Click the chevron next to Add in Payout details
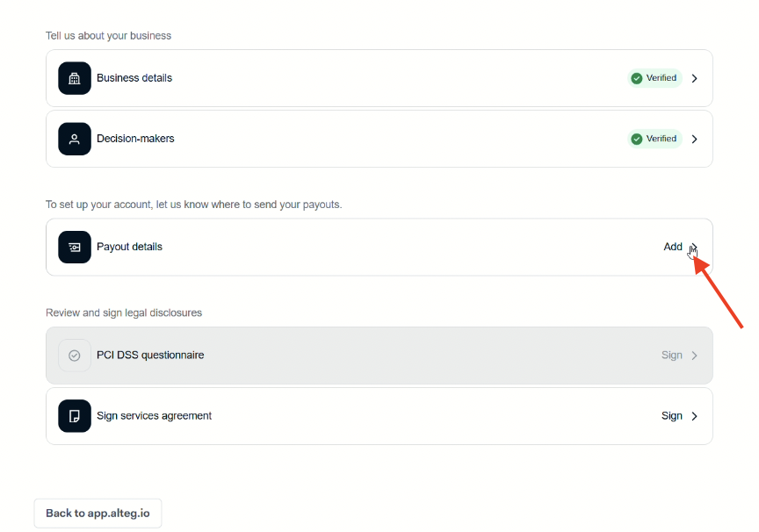This screenshot has height=532, width=759. [x=694, y=247]
